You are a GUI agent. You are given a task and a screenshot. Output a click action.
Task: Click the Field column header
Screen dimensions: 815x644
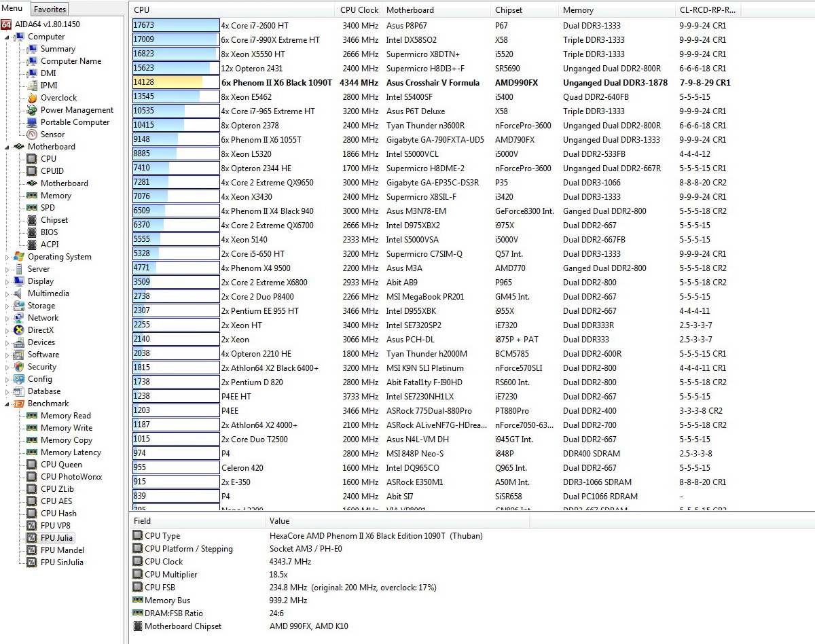[197, 521]
